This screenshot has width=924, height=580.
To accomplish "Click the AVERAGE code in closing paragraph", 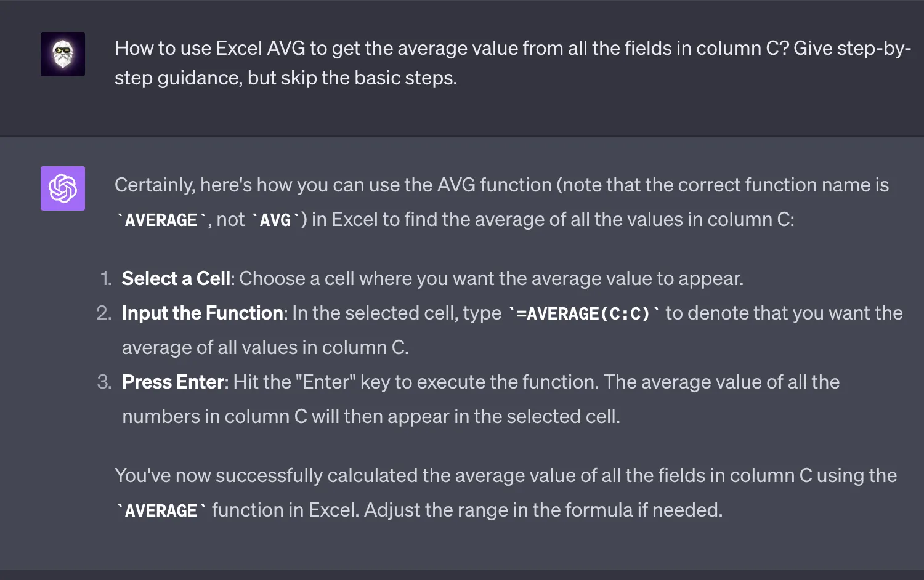I will (x=161, y=510).
